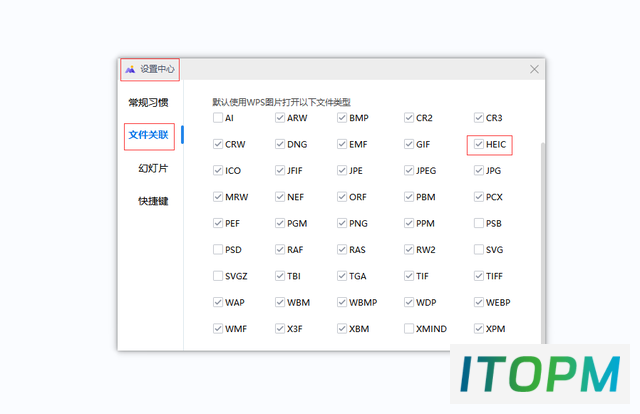This screenshot has width=640, height=414.
Task: Uncheck the XBM file association
Action: pos(342,329)
